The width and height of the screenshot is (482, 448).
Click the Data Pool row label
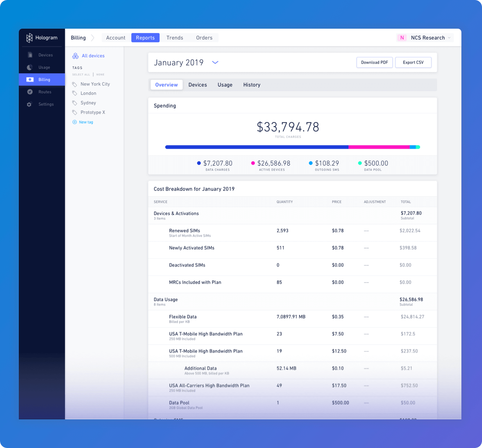pos(179,403)
